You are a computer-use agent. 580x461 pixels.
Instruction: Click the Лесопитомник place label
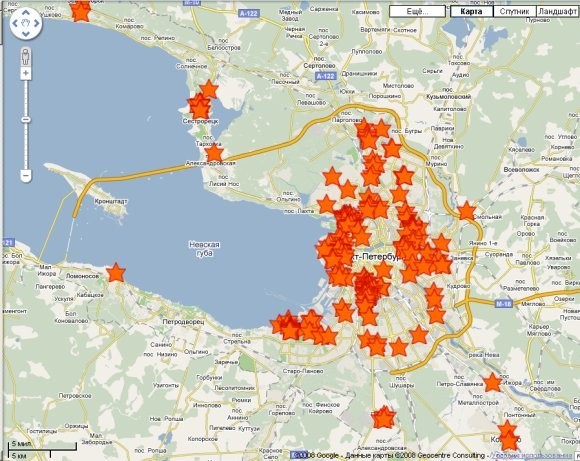click(x=235, y=388)
